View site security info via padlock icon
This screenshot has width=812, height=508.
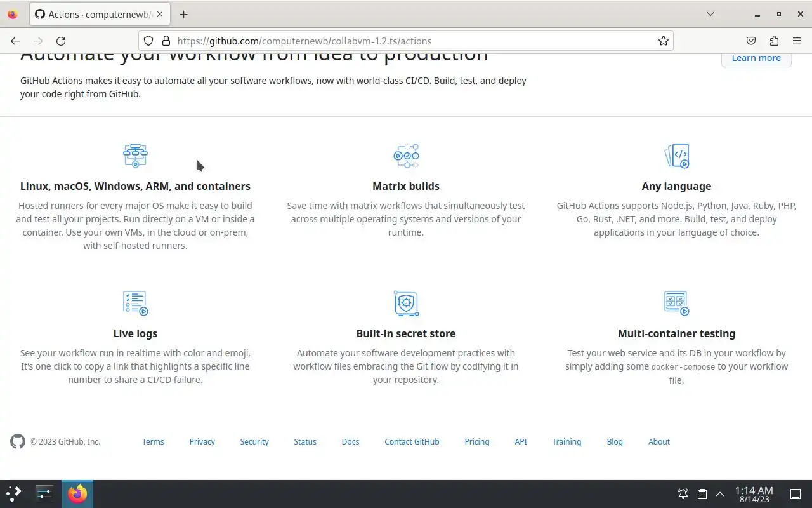point(166,41)
